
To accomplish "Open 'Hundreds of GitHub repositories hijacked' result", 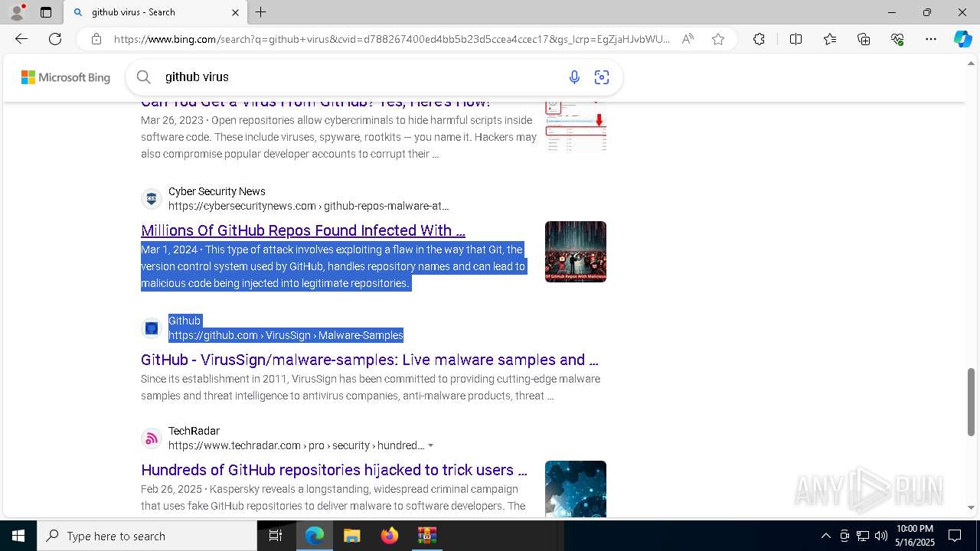I will (334, 470).
